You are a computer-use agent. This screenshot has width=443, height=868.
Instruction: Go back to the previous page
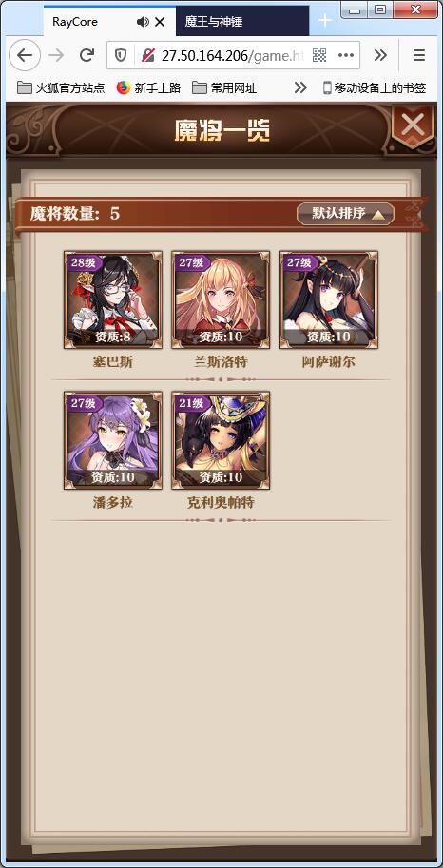[25, 55]
